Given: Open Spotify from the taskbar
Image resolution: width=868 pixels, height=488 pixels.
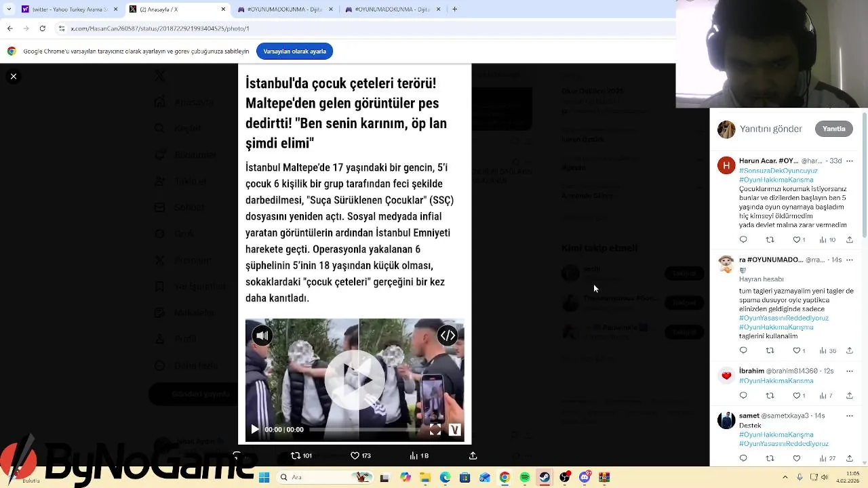Looking at the screenshot, I should (524, 477).
